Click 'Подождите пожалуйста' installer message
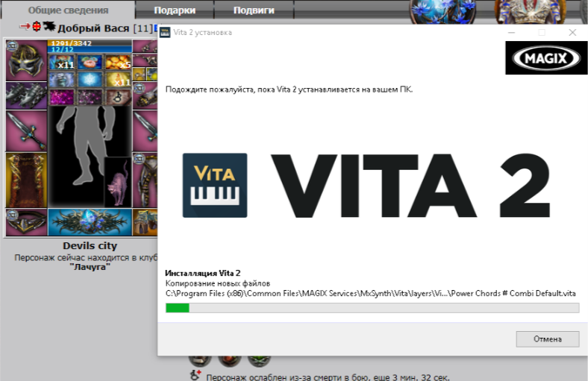 (289, 89)
